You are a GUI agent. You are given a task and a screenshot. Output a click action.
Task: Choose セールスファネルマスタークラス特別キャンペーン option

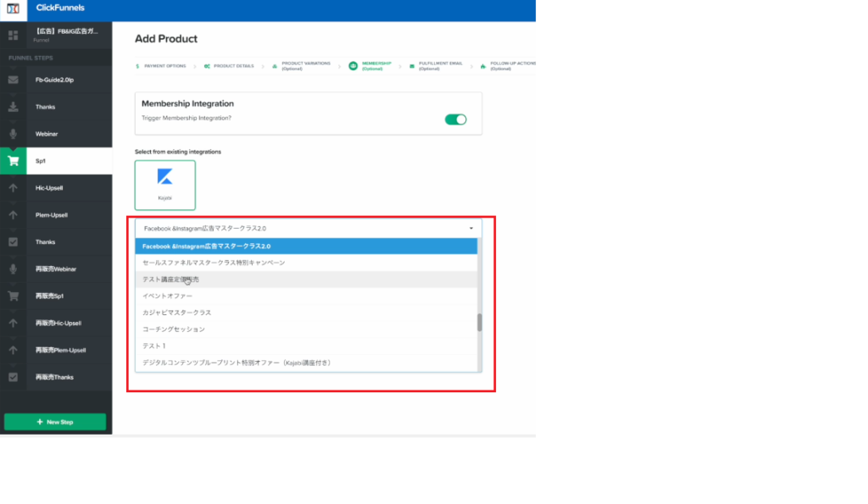click(x=306, y=263)
